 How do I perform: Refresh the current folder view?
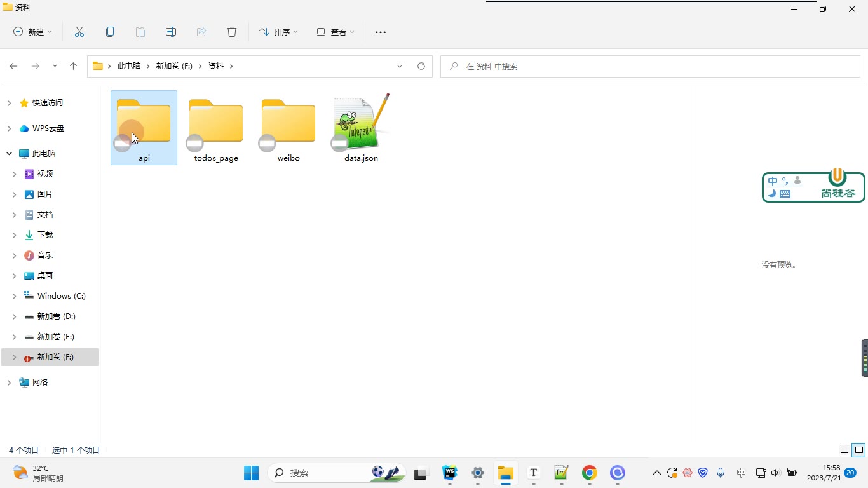421,66
